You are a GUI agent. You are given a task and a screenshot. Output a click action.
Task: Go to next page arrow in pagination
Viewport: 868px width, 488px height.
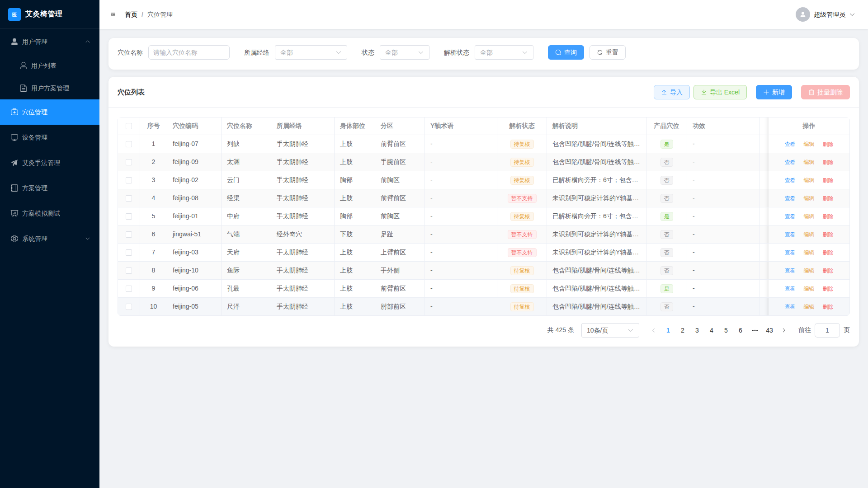click(784, 330)
